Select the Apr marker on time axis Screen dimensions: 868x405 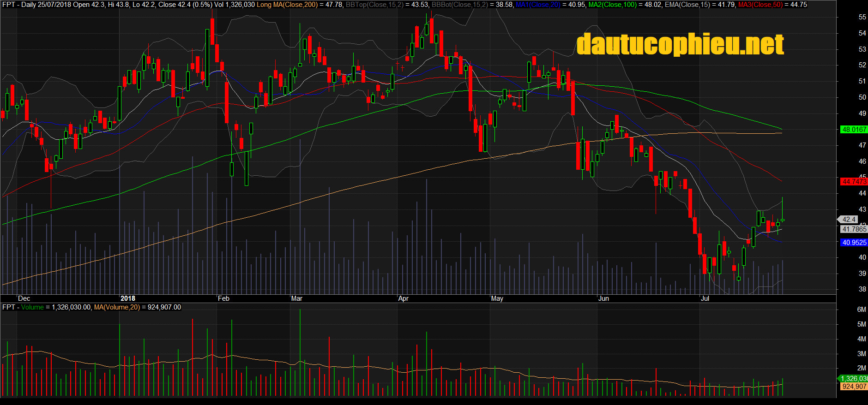(403, 298)
